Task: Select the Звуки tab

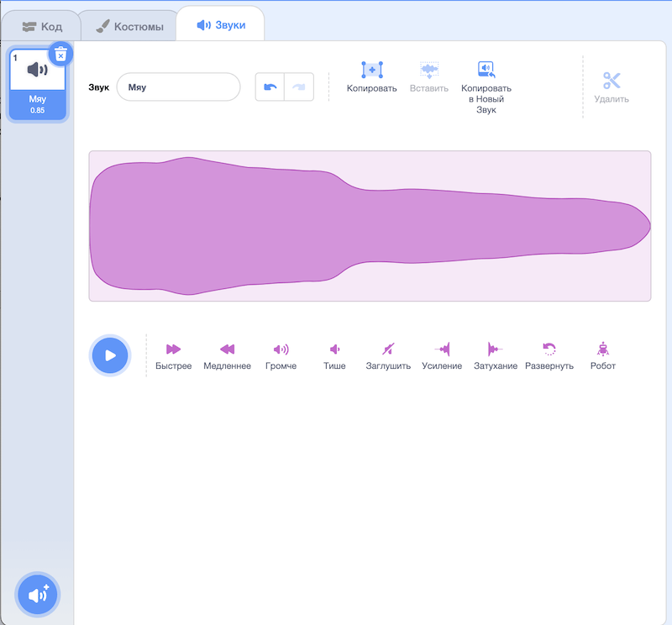Action: (x=221, y=25)
